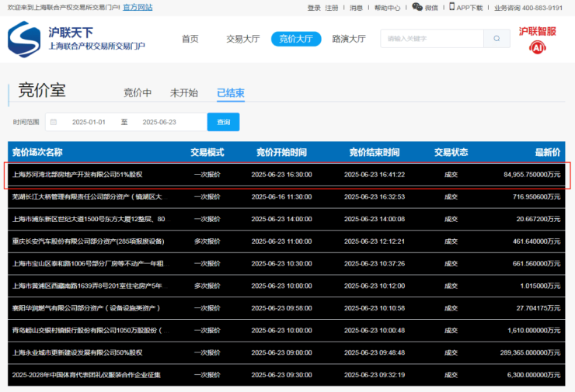
Task: Click the APP下载 phone icon
Action: (x=452, y=7)
